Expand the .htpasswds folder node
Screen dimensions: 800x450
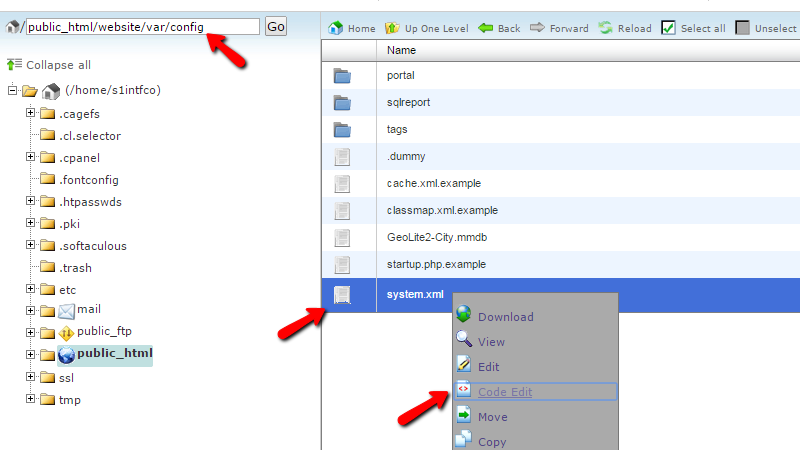31,201
